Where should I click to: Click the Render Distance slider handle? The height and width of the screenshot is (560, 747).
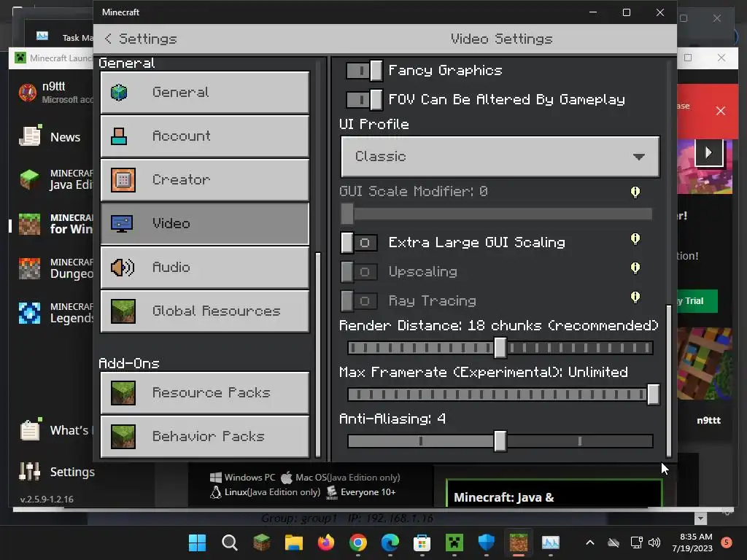500,348
